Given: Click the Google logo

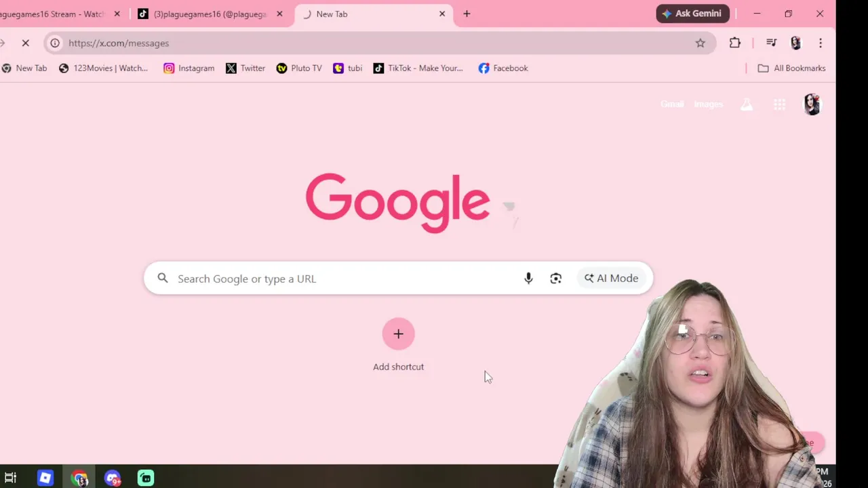Looking at the screenshot, I should (x=398, y=203).
